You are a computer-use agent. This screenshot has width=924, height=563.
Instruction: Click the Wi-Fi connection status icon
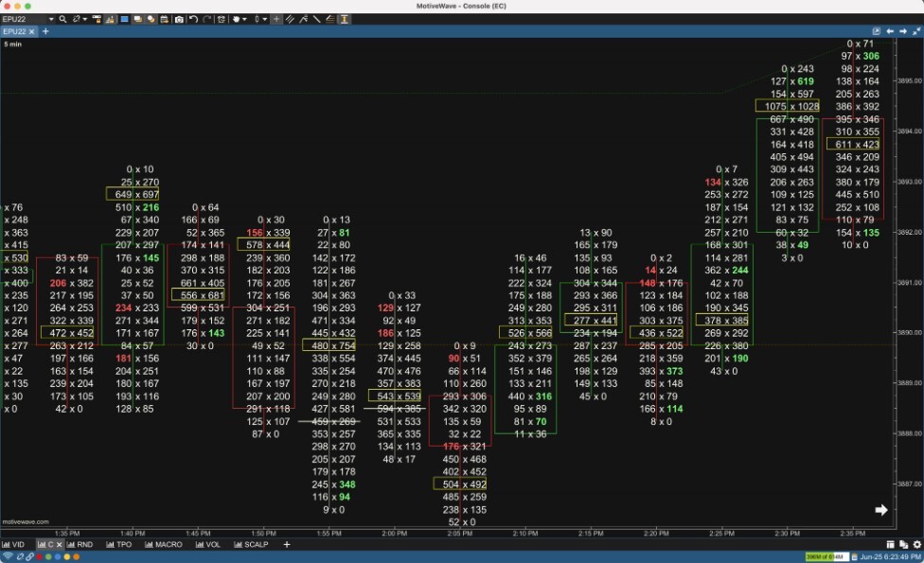tap(8, 556)
